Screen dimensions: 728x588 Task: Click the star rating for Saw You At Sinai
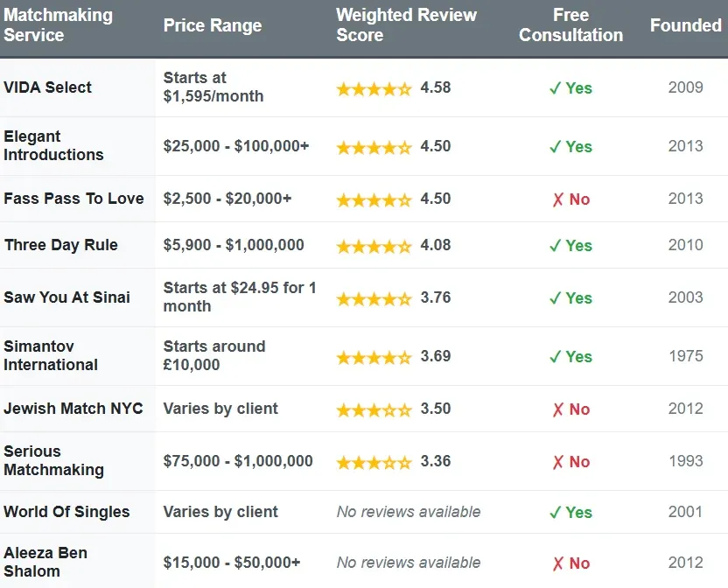point(374,298)
